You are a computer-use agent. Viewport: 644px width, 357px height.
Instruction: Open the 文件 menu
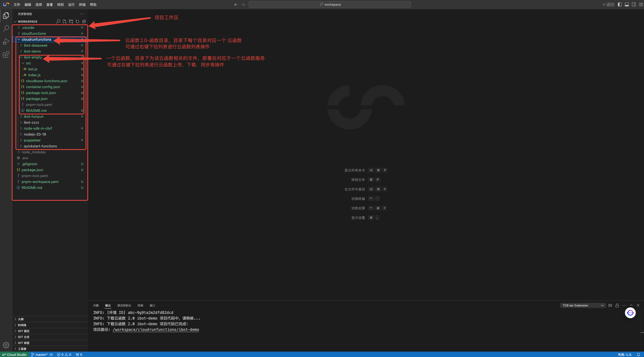(x=17, y=4)
